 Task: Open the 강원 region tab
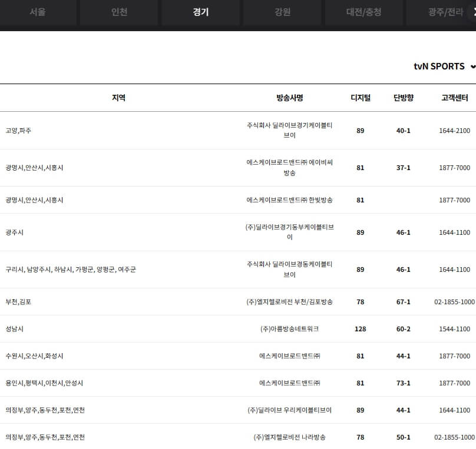tap(282, 12)
